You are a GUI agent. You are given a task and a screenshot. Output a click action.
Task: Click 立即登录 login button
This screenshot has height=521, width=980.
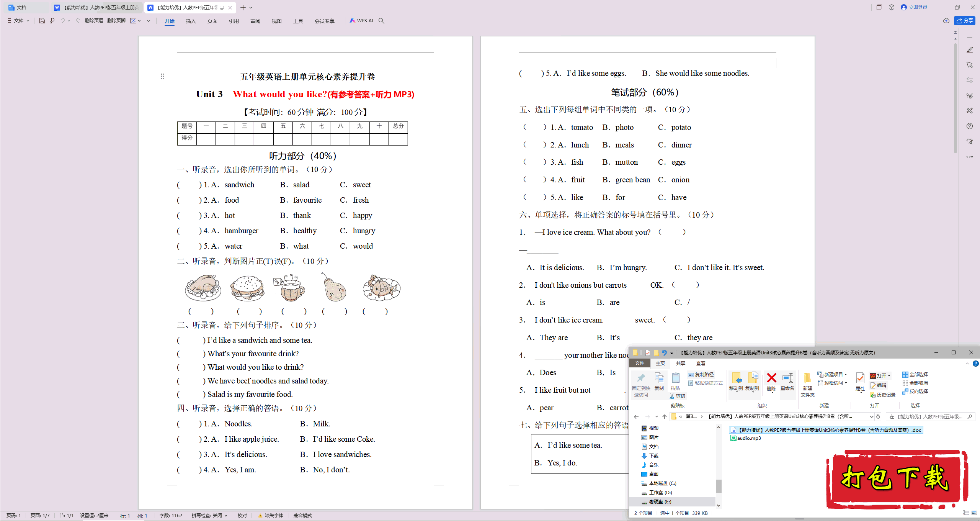tap(914, 7)
